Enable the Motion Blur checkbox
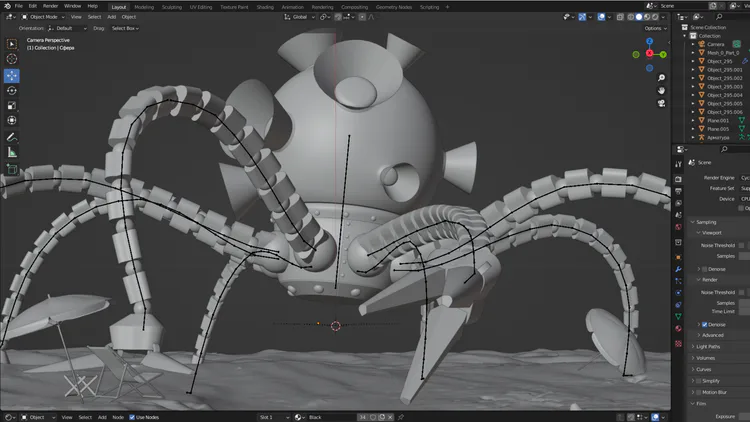This screenshot has height=422, width=750. coord(699,392)
